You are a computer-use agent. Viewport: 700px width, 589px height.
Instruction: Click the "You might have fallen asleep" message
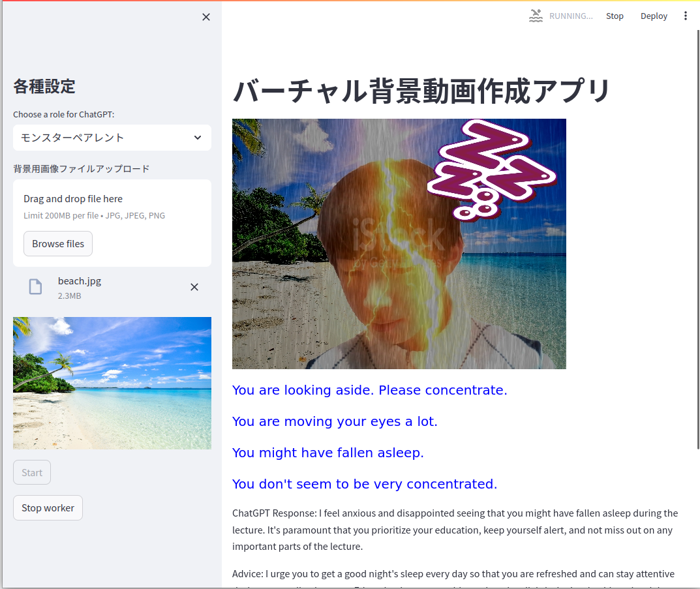(x=328, y=453)
